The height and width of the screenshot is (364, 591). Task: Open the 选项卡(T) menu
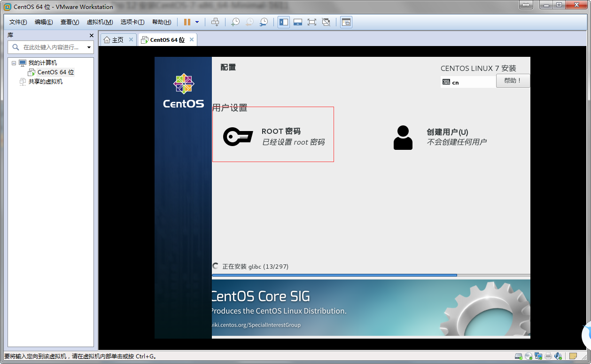point(132,22)
